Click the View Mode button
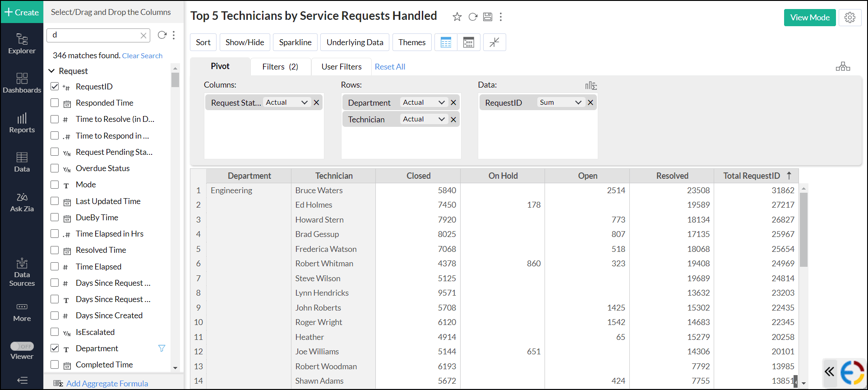The image size is (868, 390). 809,18
